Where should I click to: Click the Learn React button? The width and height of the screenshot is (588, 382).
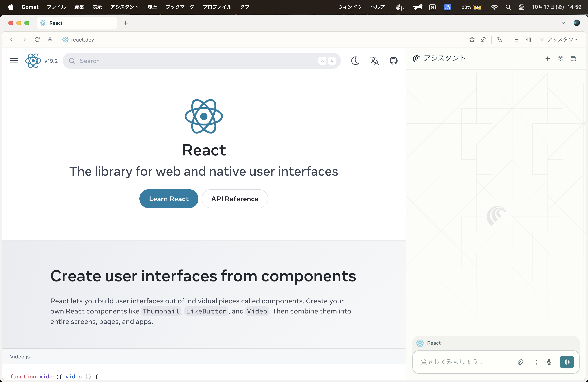(x=169, y=199)
